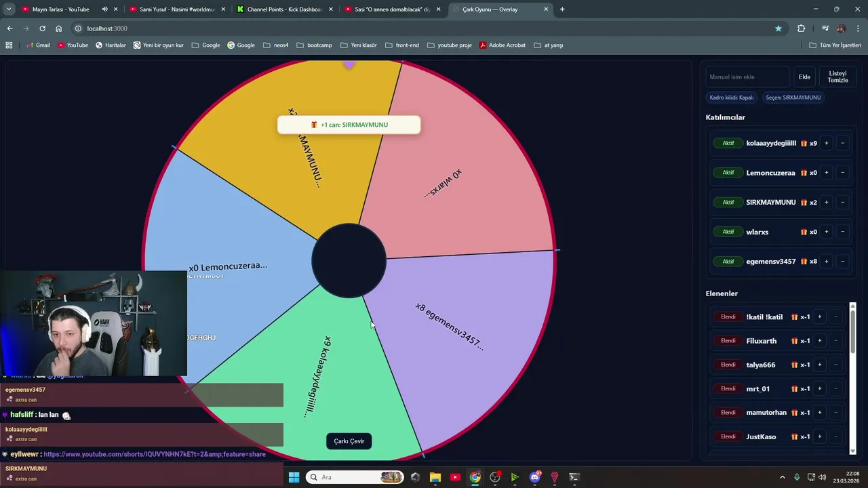Remove a life from Lemoncuzeraa

(x=842, y=173)
